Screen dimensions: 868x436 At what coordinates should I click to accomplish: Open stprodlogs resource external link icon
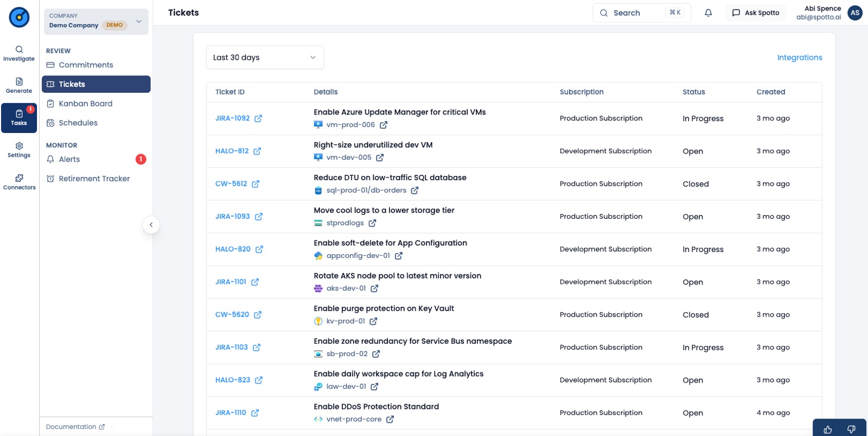pyautogui.click(x=372, y=223)
